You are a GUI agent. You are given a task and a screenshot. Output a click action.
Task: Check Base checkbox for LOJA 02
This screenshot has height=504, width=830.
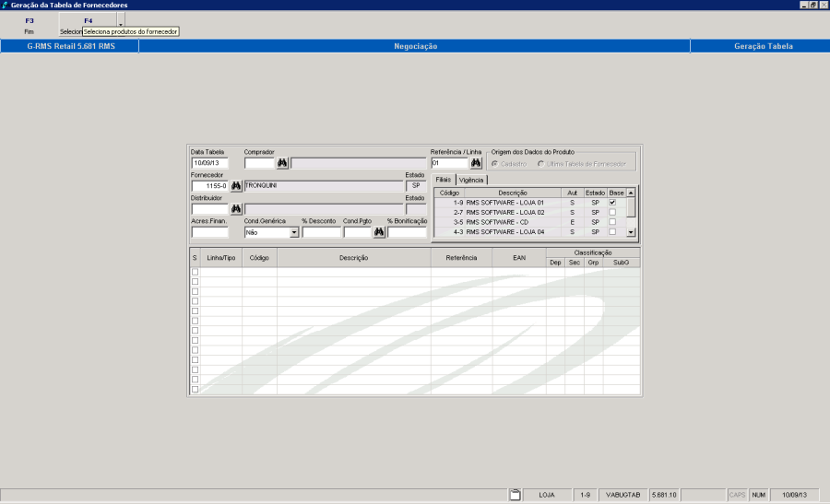pyautogui.click(x=612, y=213)
